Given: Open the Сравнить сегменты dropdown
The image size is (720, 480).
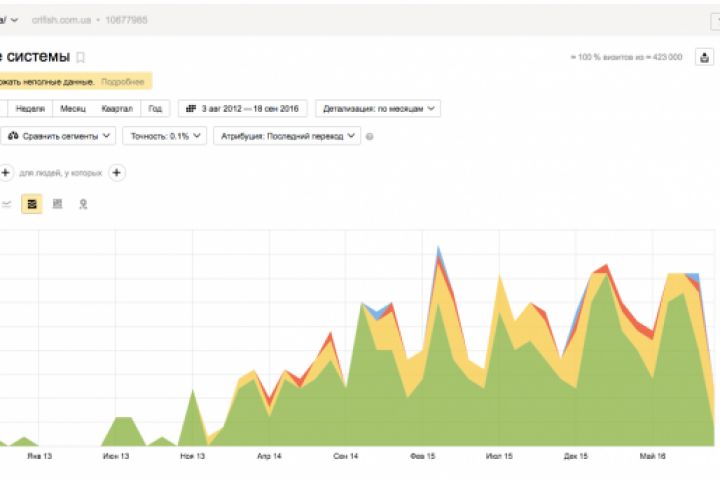Looking at the screenshot, I should coord(58,136).
